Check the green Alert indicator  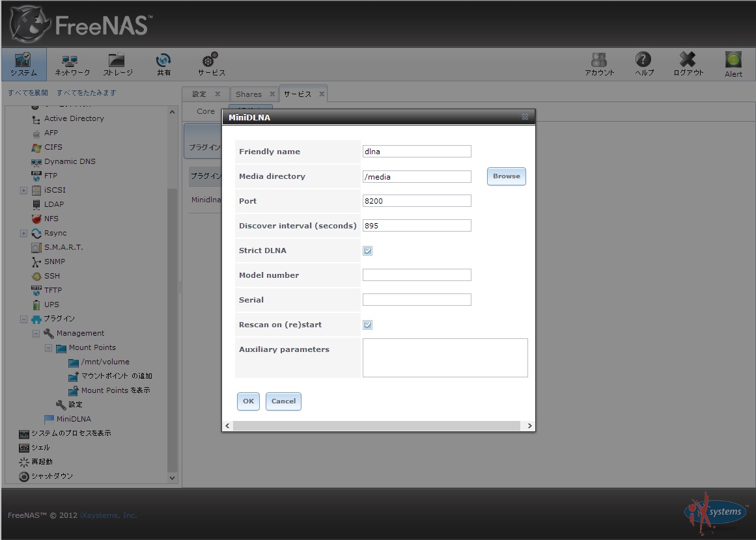(733, 64)
